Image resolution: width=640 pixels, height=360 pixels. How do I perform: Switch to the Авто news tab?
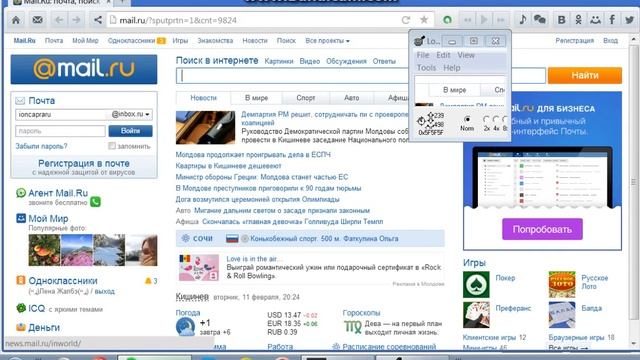(351, 98)
